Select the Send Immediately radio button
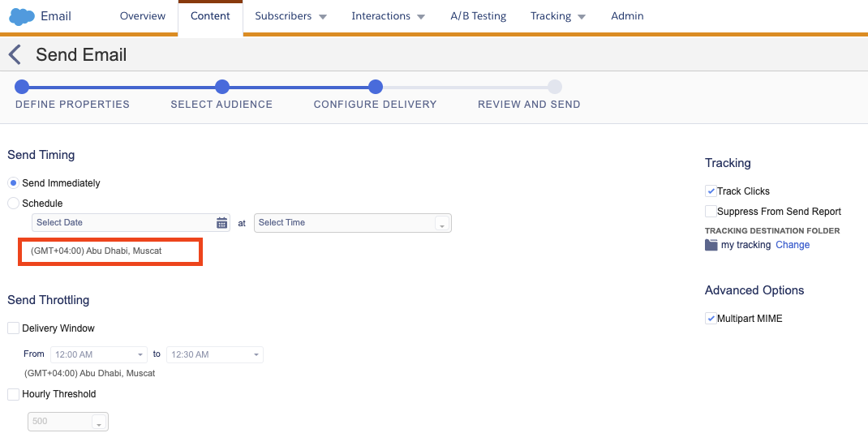Viewport: 868px width, 446px height. click(13, 183)
